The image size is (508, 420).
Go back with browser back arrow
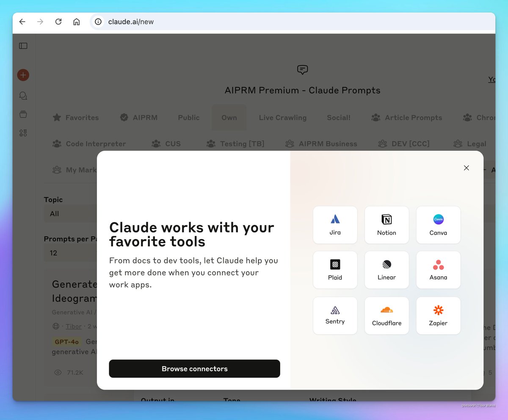[x=22, y=22]
